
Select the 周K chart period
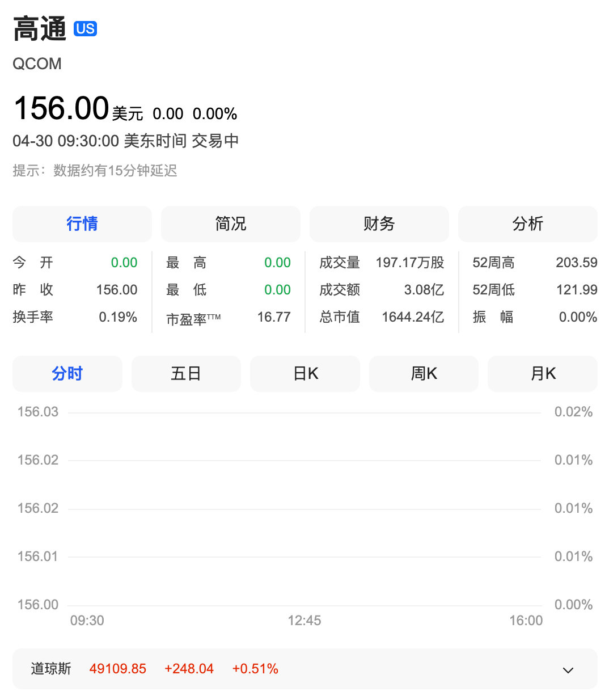pos(424,374)
